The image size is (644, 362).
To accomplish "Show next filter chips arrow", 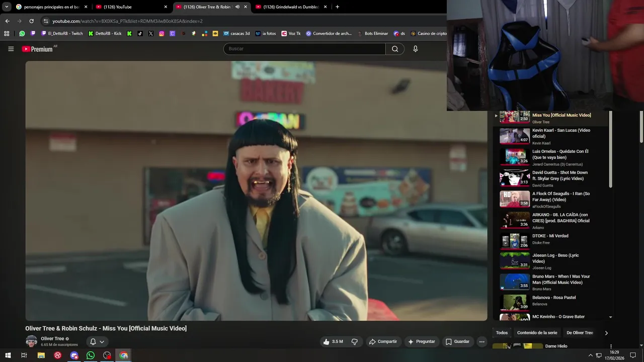I will pyautogui.click(x=606, y=333).
